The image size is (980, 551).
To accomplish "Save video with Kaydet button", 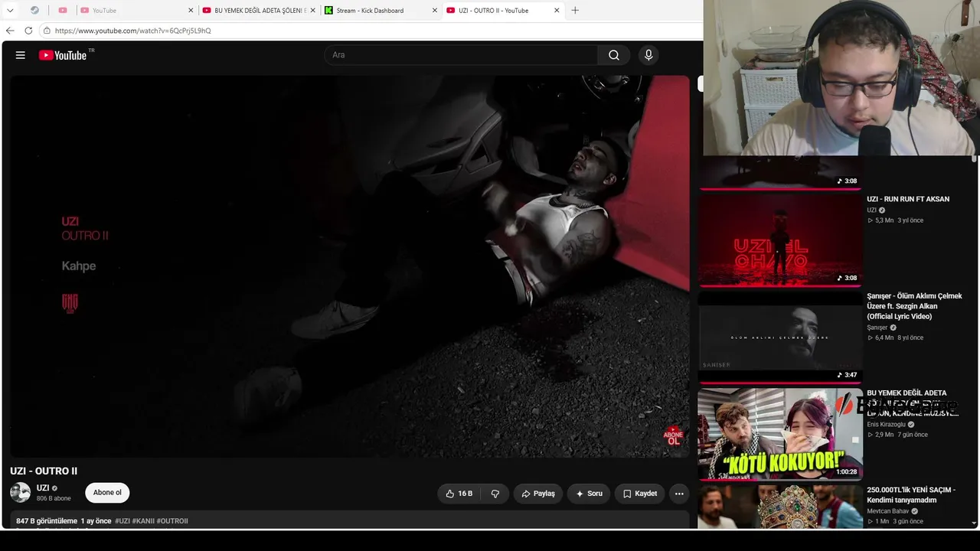I will coord(639,494).
